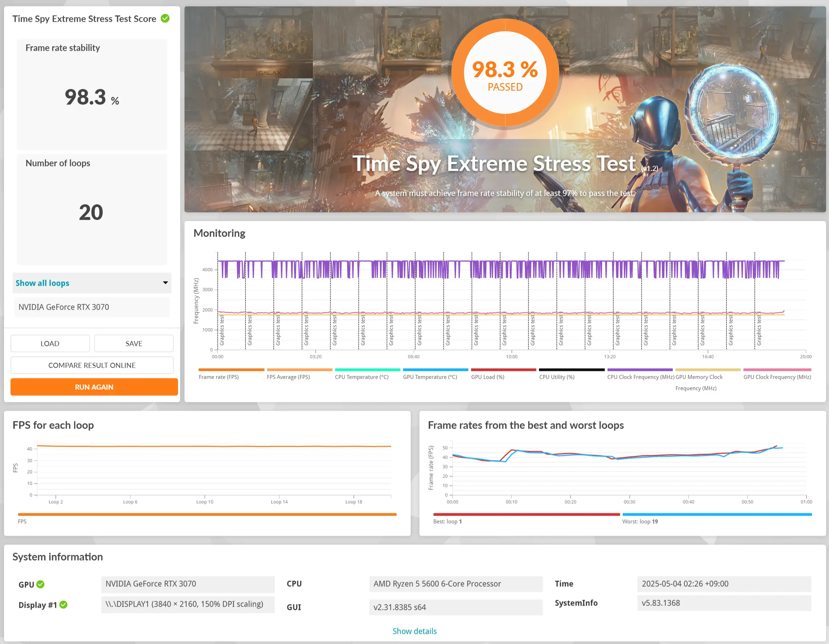The height and width of the screenshot is (644, 829).
Task: Toggle the CPU Clock Frequency (MHz) legend entry
Action: pyautogui.click(x=640, y=373)
